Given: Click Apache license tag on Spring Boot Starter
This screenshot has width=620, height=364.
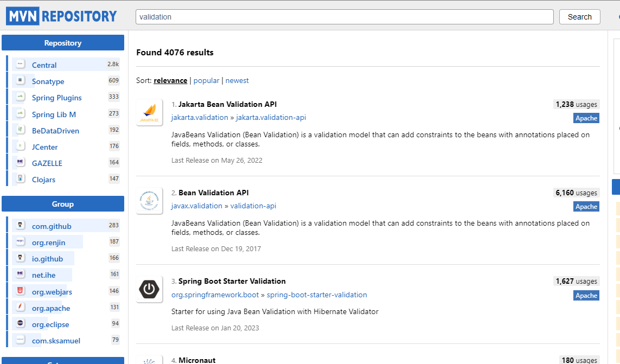Looking at the screenshot, I should 586,296.
